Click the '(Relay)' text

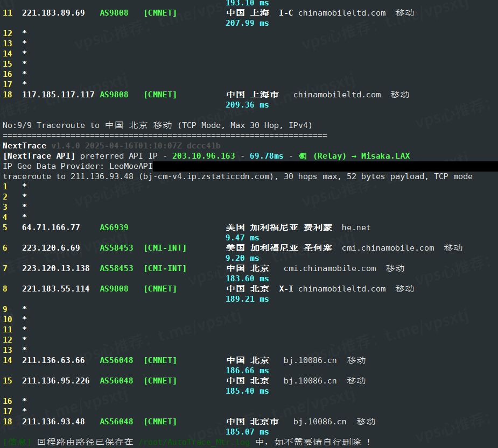329,156
